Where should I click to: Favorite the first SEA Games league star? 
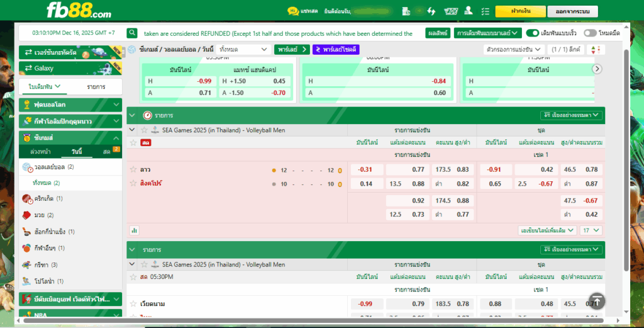click(x=144, y=130)
